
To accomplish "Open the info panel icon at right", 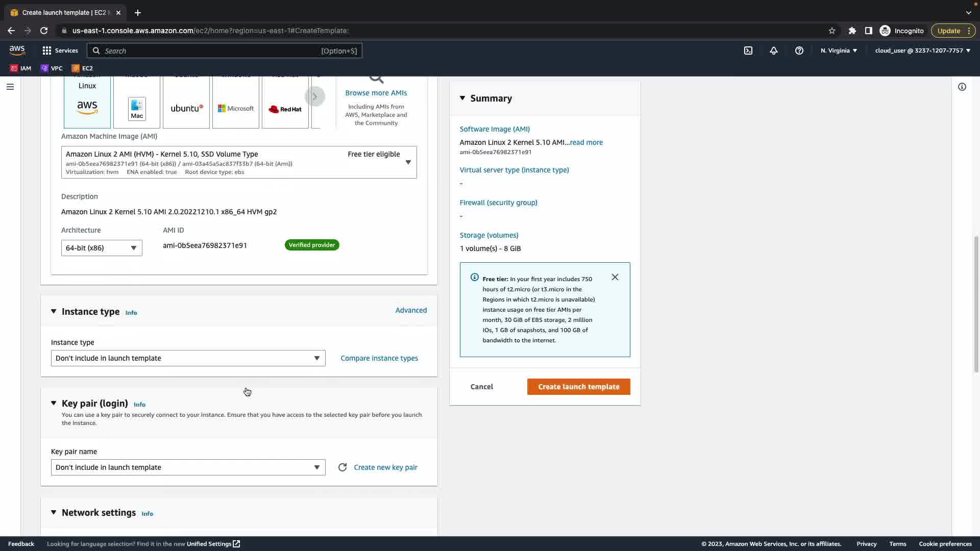I will click(x=962, y=87).
